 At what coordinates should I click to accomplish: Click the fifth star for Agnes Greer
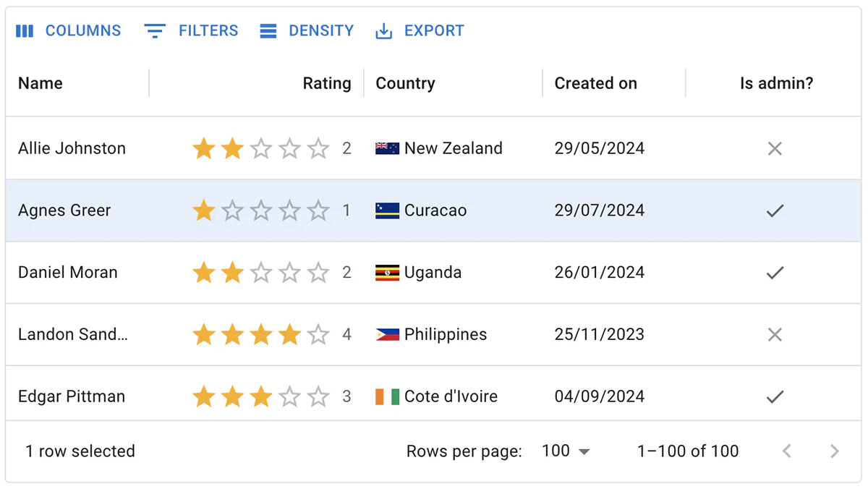[x=318, y=211]
